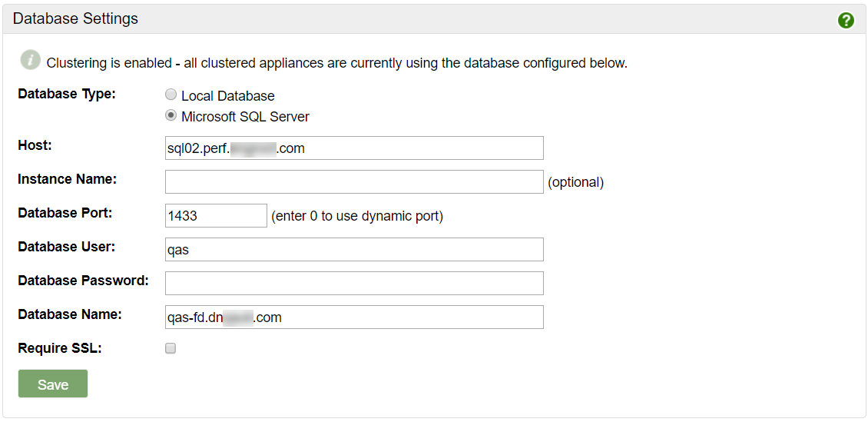Focus the Host input field
Viewport: 868px width, 422px height.
tap(354, 148)
